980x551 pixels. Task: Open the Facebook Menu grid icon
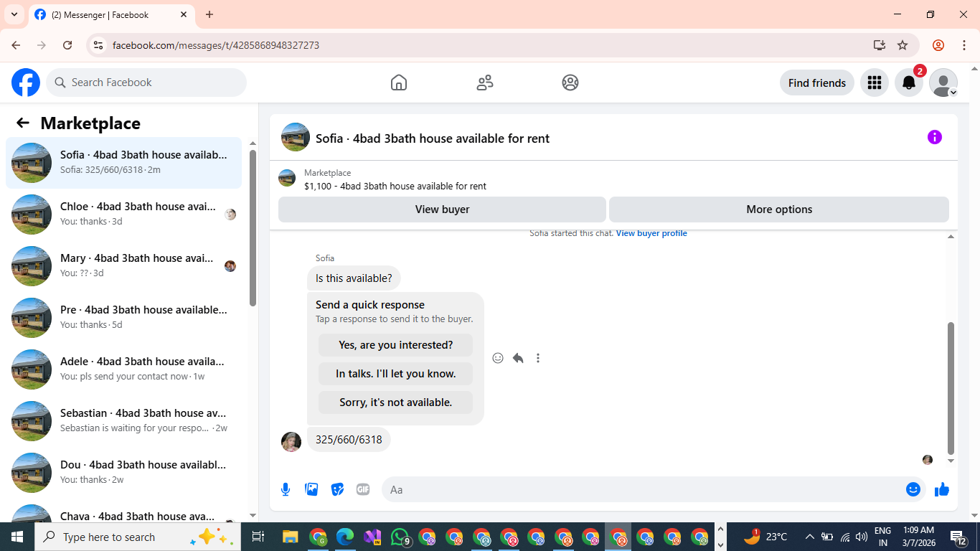(874, 83)
